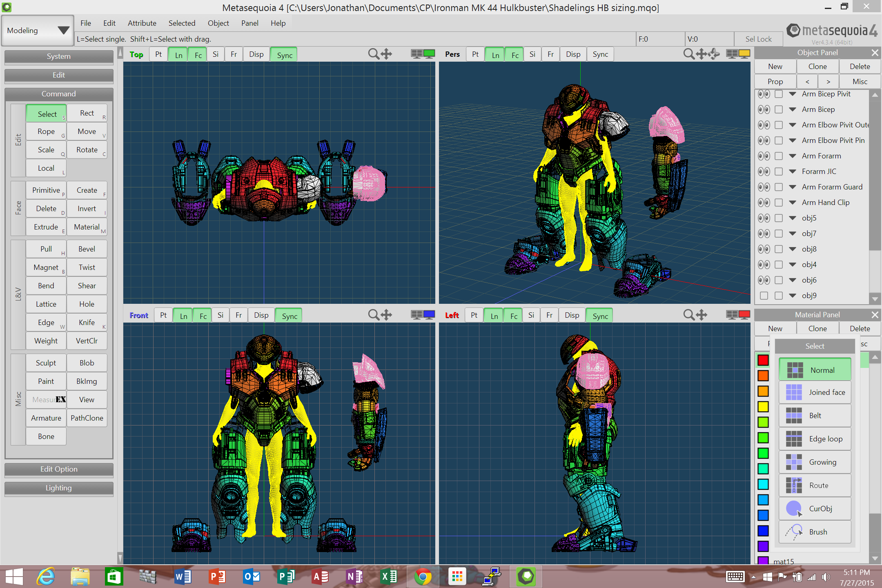This screenshot has width=882, height=588.
Task: Toggle visibility eye of Arm Forarm
Action: [x=764, y=156]
